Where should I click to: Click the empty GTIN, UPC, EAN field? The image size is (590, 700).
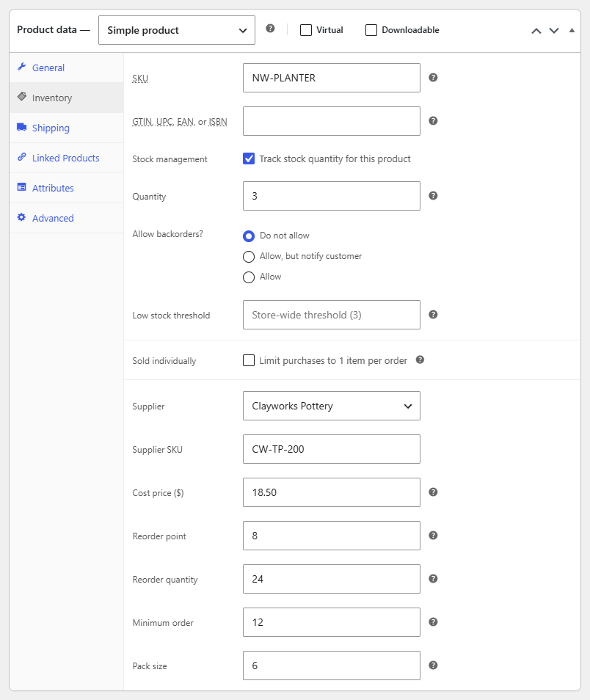pos(332,121)
